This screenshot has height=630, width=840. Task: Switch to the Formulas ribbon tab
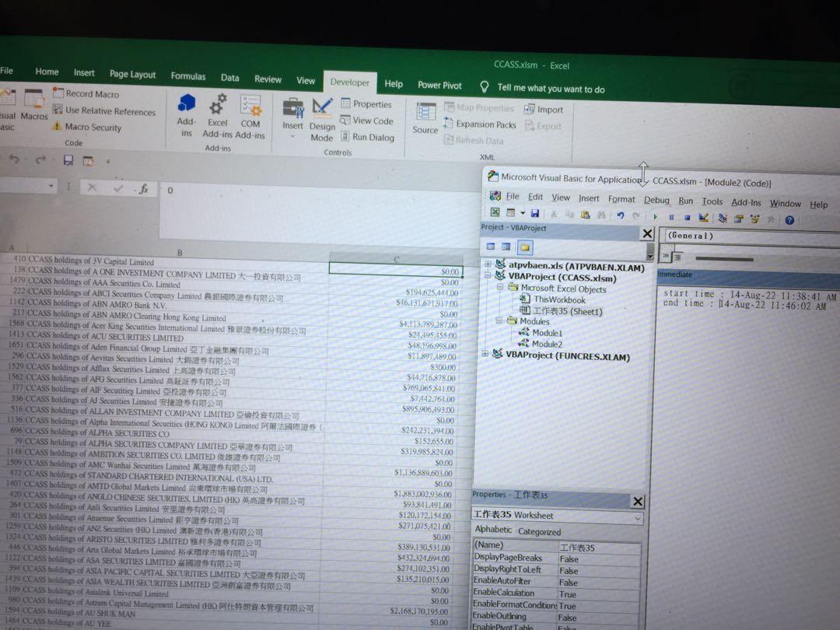click(x=187, y=76)
